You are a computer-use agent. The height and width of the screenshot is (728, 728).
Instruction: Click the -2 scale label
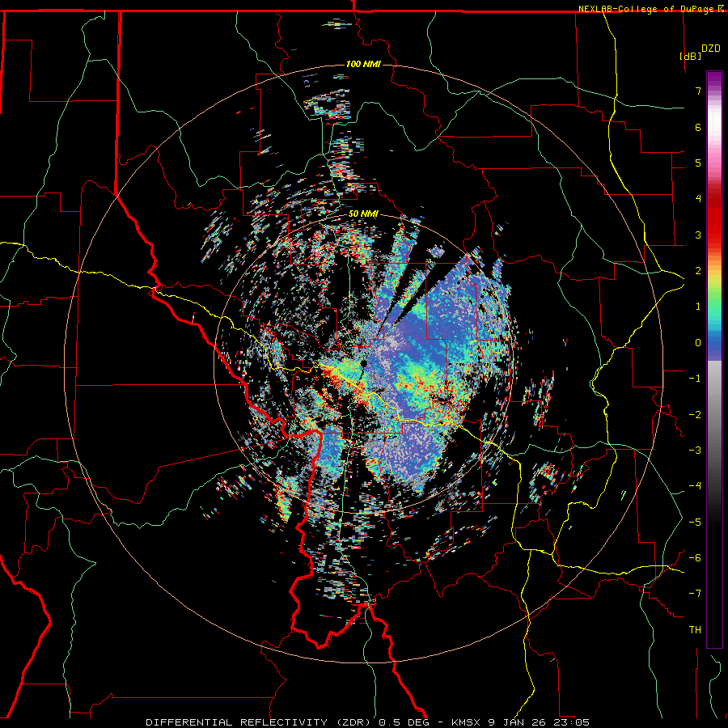coord(695,415)
